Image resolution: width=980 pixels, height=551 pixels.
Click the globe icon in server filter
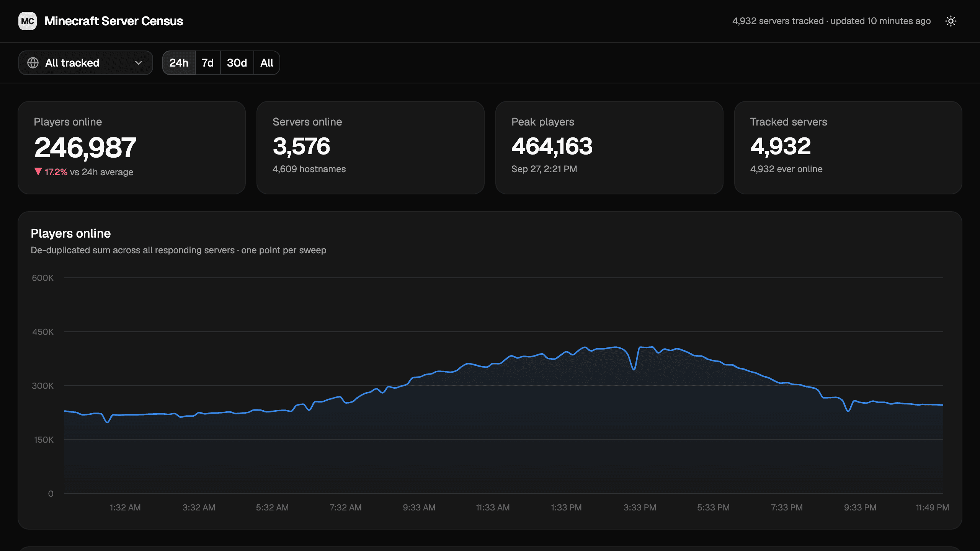33,63
